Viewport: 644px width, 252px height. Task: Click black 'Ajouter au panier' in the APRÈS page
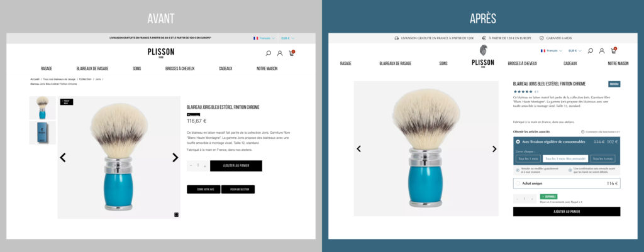click(x=567, y=211)
